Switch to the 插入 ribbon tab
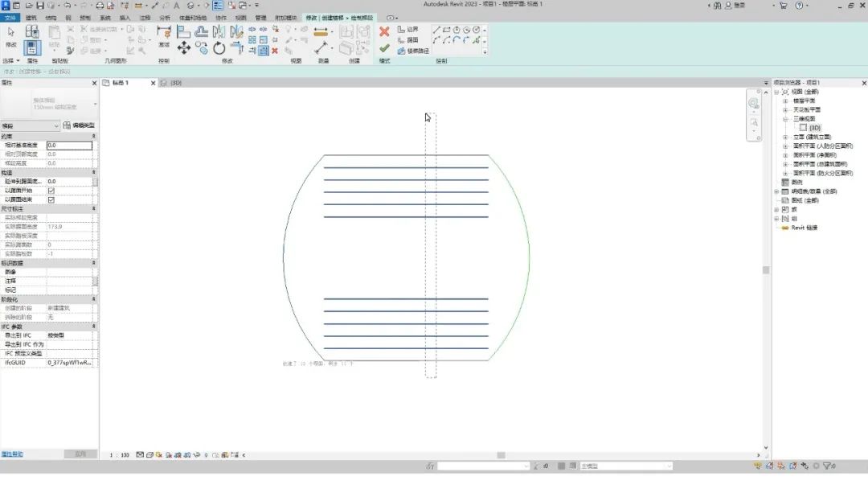 pyautogui.click(x=125, y=18)
